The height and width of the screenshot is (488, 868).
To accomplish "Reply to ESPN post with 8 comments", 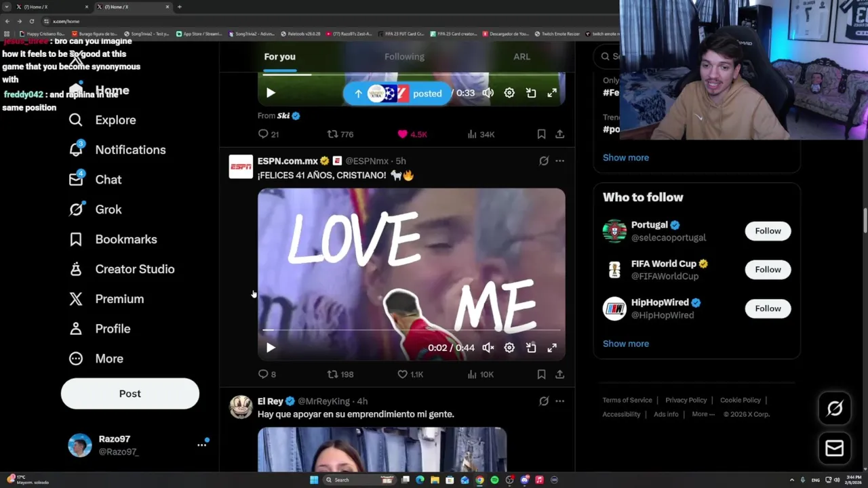I will [267, 374].
